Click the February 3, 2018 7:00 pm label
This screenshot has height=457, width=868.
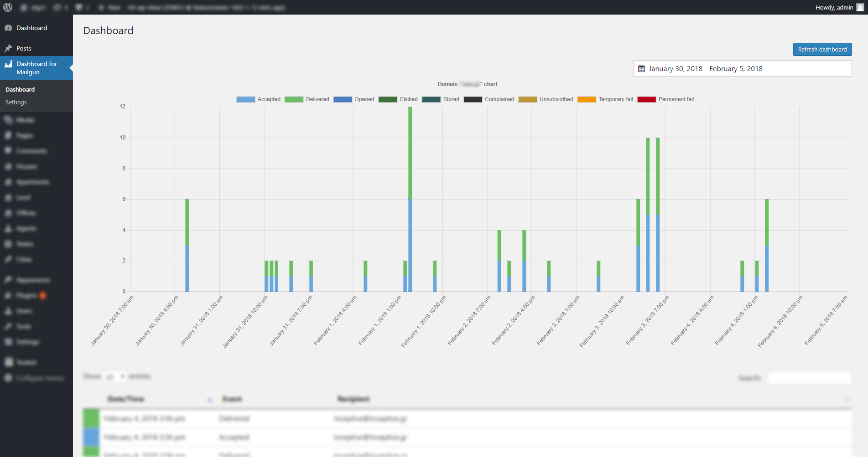647,321
